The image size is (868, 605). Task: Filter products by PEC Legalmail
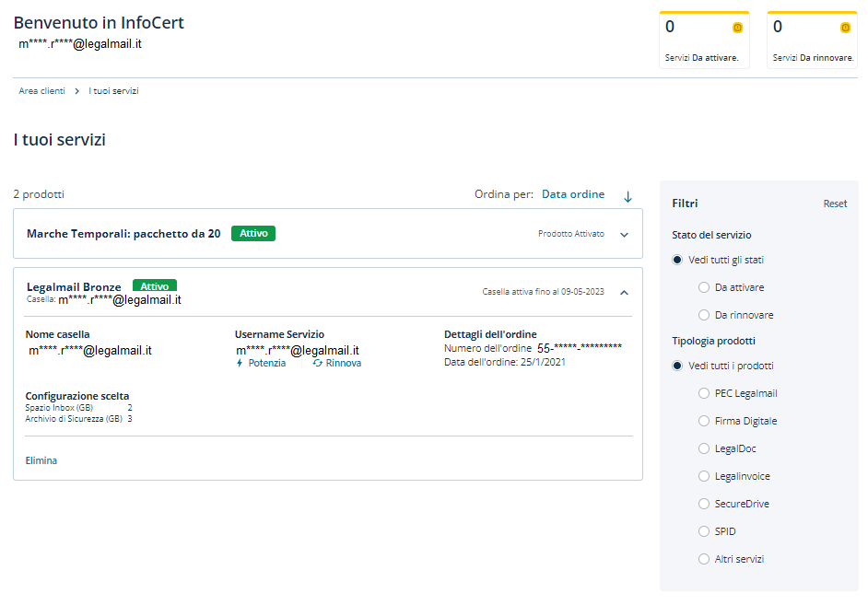[704, 393]
